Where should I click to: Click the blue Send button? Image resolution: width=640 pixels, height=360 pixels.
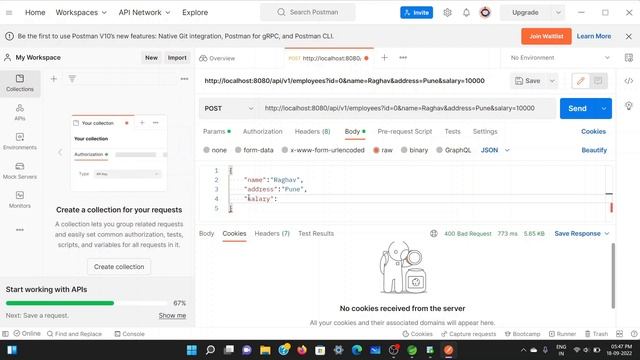click(x=578, y=109)
